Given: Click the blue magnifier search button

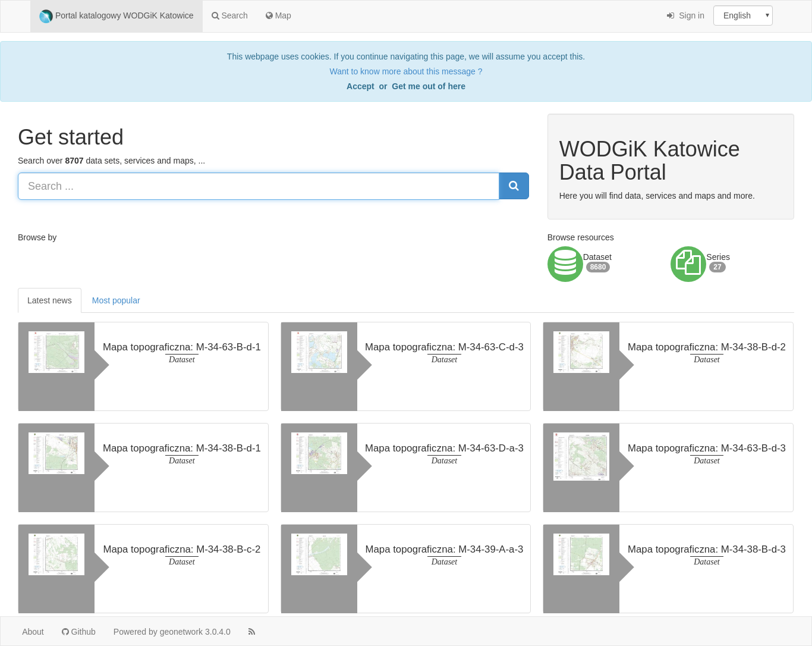Looking at the screenshot, I should (514, 186).
